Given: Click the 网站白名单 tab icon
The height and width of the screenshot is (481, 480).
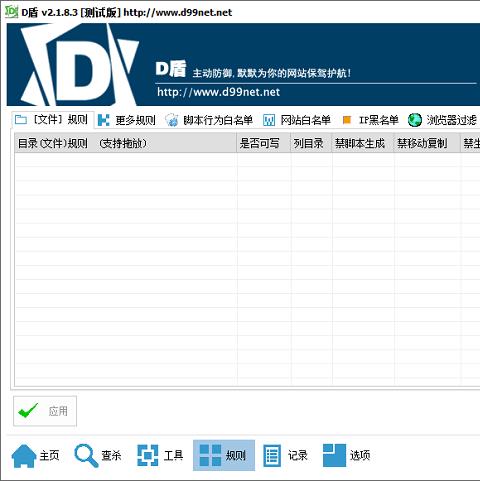Looking at the screenshot, I should pos(269,120).
